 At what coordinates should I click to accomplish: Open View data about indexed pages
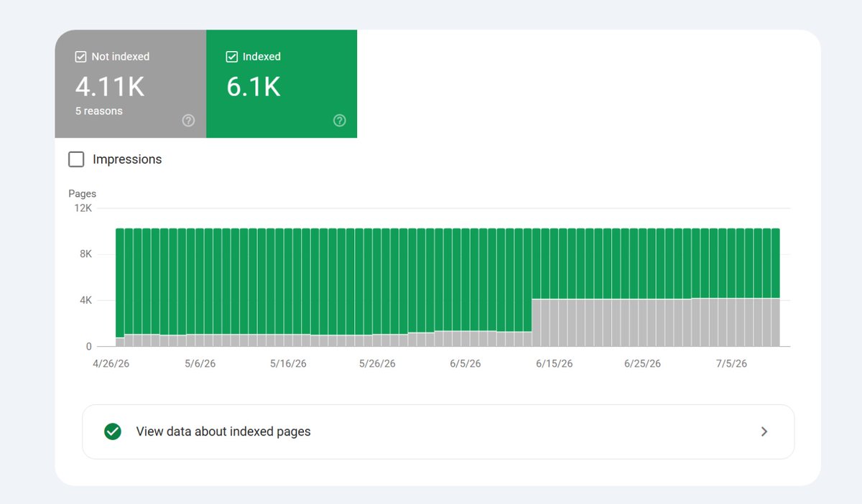(x=438, y=431)
